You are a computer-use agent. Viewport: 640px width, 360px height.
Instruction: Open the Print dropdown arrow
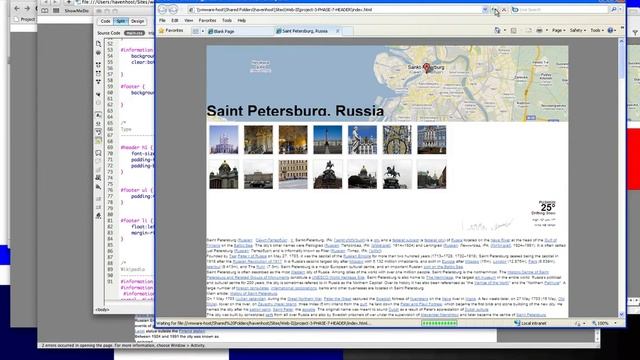coord(546,30)
